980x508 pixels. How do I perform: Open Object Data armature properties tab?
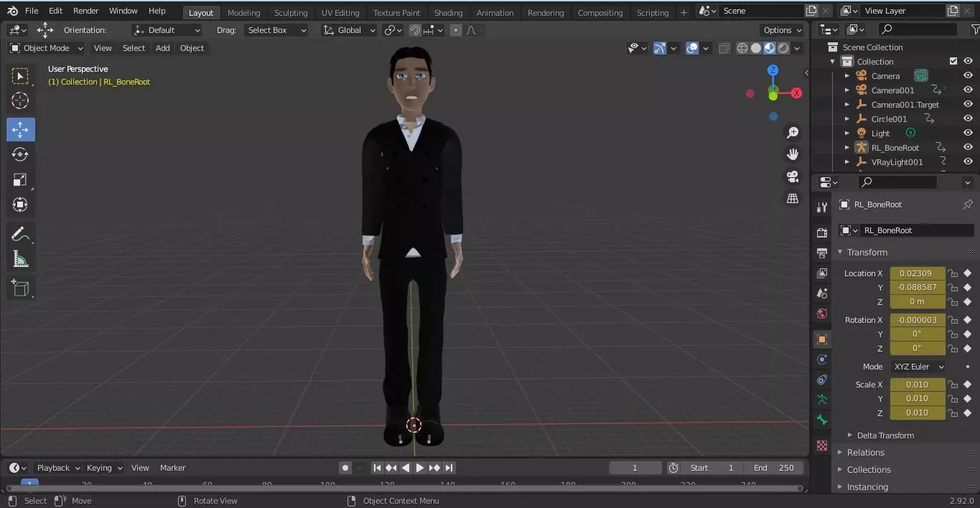tap(822, 400)
